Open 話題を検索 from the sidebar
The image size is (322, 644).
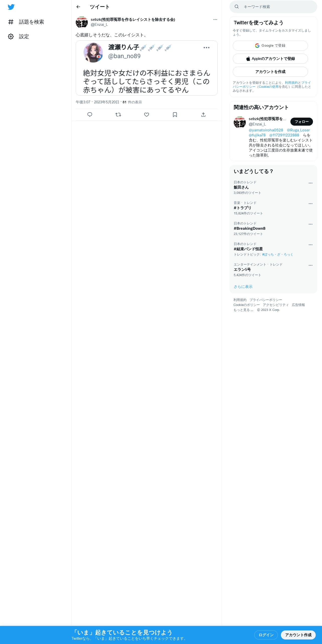[26, 22]
